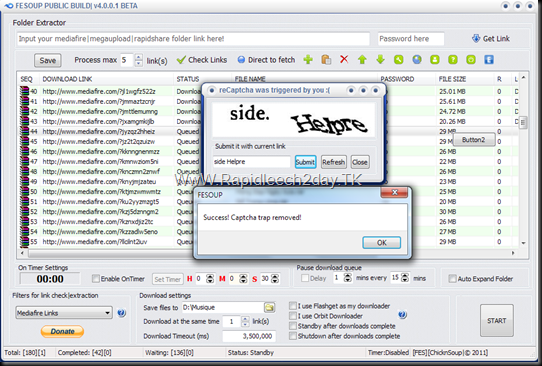This screenshot has width=542, height=366.
Task: Click the Save files to path field
Action: [x=223, y=307]
